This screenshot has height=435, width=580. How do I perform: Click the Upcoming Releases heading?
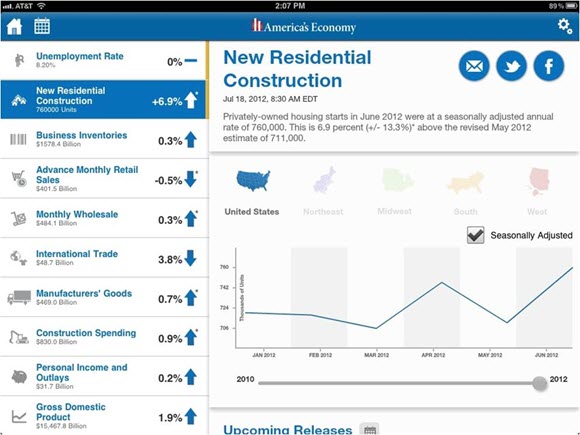tap(287, 429)
